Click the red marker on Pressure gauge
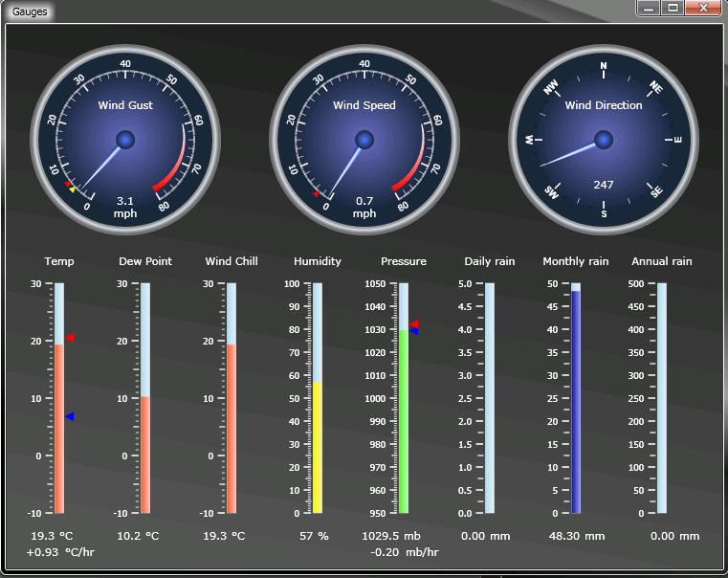The width and height of the screenshot is (728, 578). [x=414, y=324]
